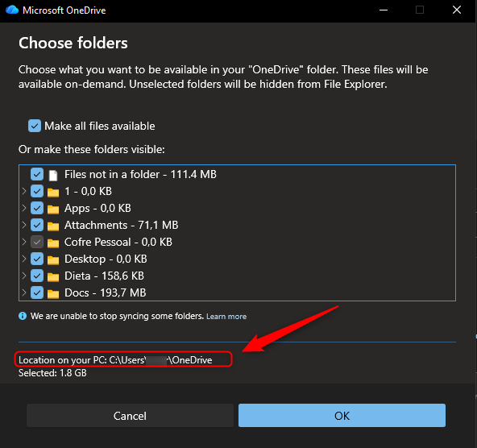Close the Microsoft OneDrive dialog window

457,10
